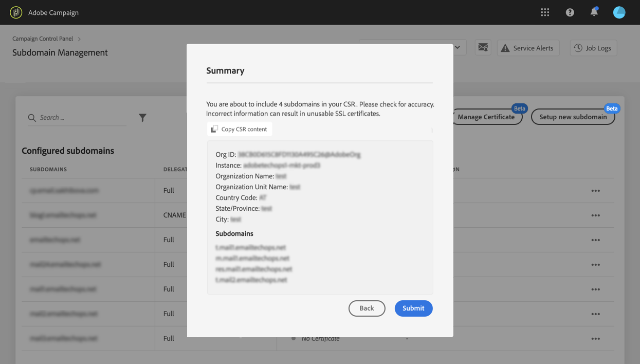This screenshot has width=640, height=364.
Task: Open Job Logs
Action: pos(593,48)
